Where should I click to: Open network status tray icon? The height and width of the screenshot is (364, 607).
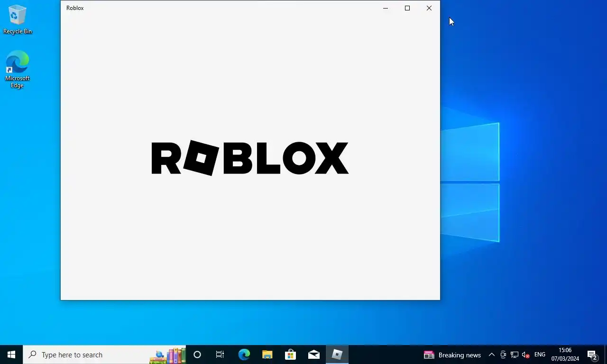point(515,355)
